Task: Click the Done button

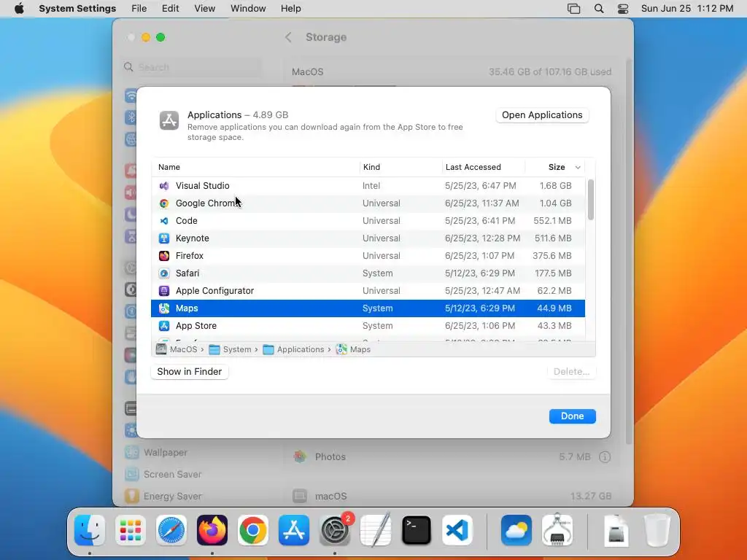Action: tap(572, 416)
